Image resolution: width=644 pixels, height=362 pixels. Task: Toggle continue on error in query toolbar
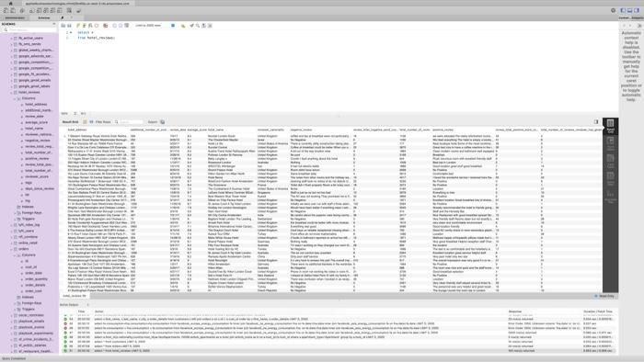click(106, 26)
